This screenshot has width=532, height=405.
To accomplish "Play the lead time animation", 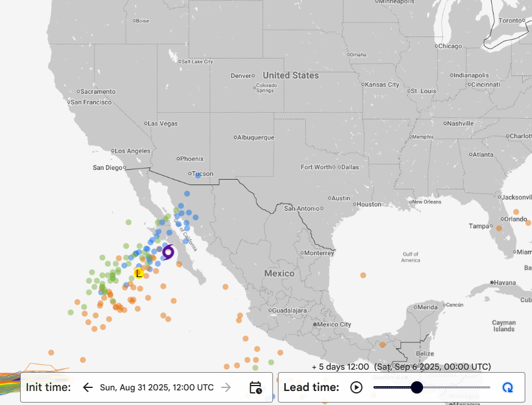I will 356,387.
